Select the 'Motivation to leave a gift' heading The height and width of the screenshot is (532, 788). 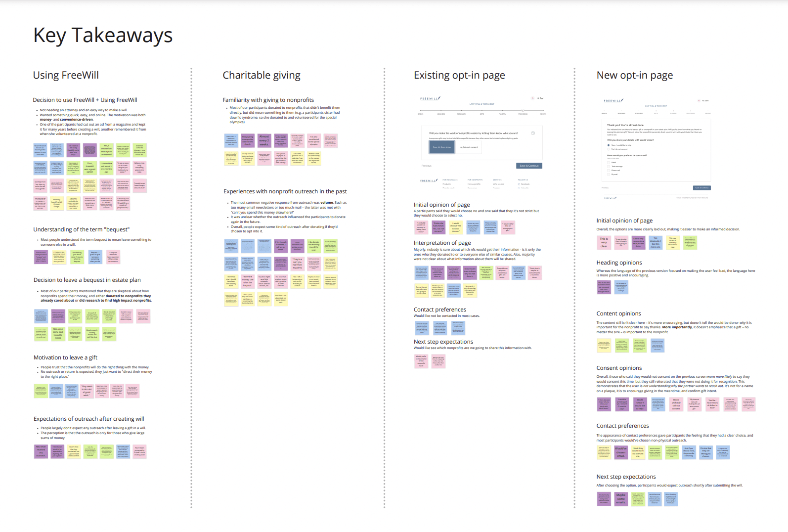tap(65, 357)
